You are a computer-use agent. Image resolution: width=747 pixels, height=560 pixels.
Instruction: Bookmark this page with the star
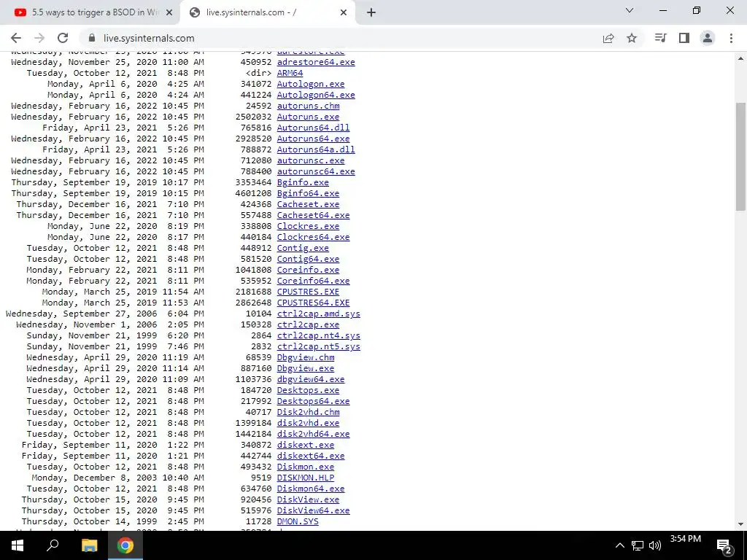[x=632, y=38]
